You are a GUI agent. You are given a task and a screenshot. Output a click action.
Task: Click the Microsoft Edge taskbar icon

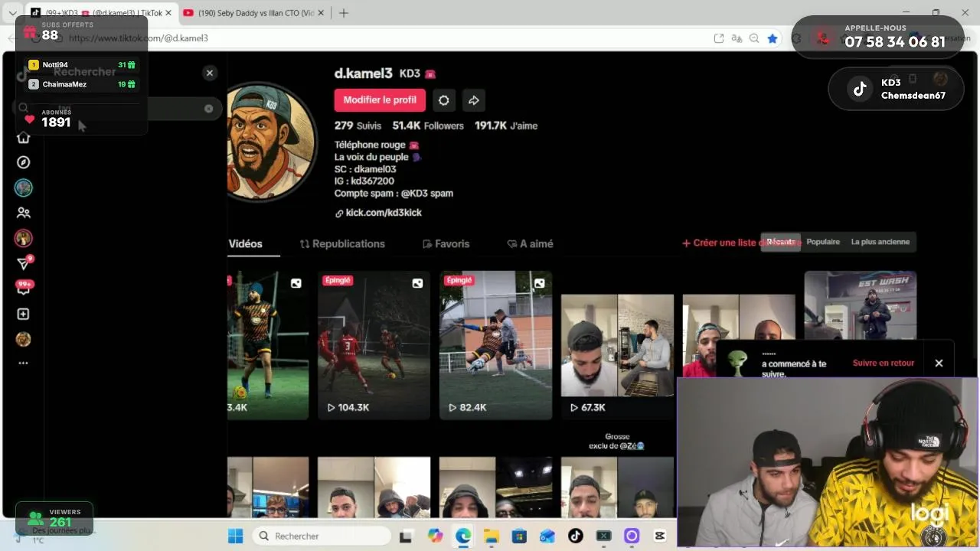coord(463,536)
